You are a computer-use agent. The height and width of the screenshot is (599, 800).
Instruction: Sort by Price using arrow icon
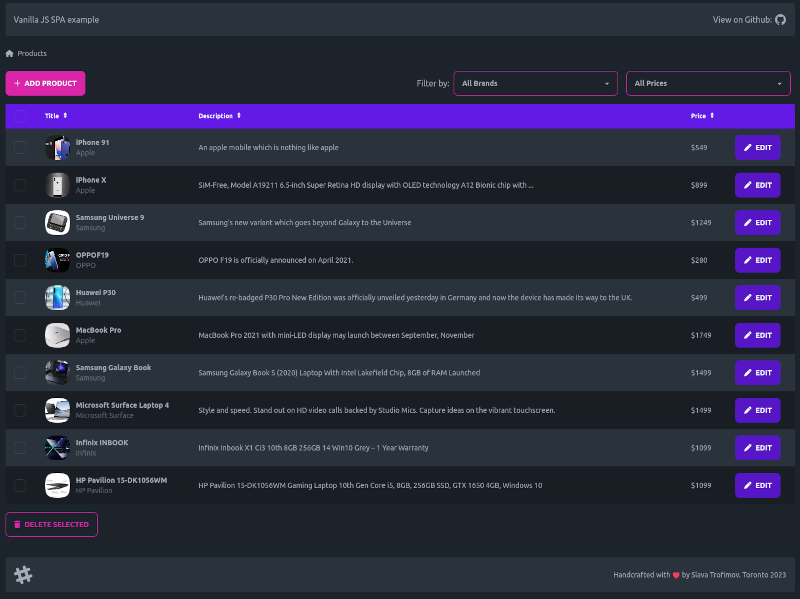[x=711, y=116]
